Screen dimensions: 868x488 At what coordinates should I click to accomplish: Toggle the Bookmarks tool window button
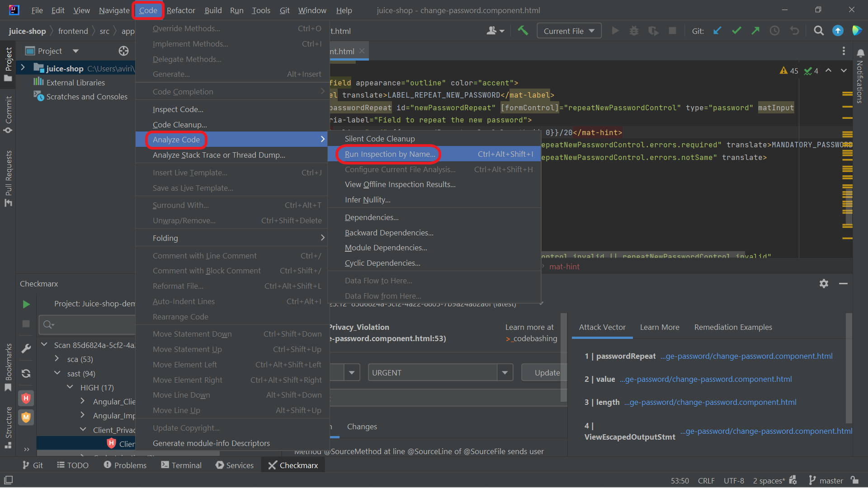pyautogui.click(x=8, y=367)
